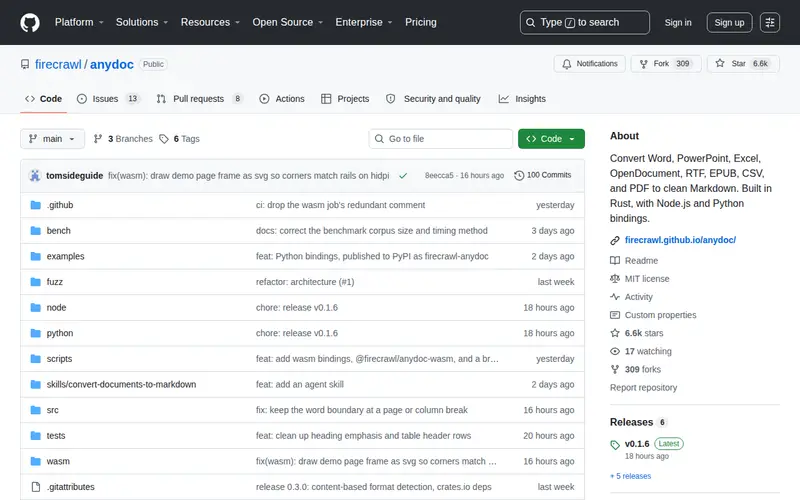Viewport: 800px width, 500px height.
Task: Star the anydoc repository
Action: tap(743, 64)
